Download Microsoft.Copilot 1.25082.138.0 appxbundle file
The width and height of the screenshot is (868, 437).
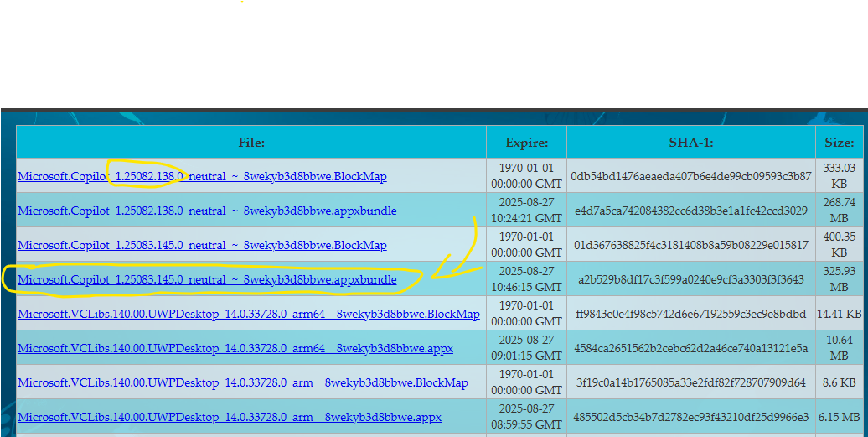pos(207,211)
